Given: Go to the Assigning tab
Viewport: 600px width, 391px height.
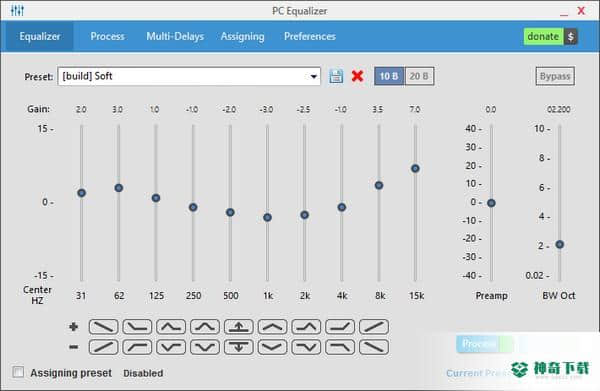Looking at the screenshot, I should tap(243, 36).
